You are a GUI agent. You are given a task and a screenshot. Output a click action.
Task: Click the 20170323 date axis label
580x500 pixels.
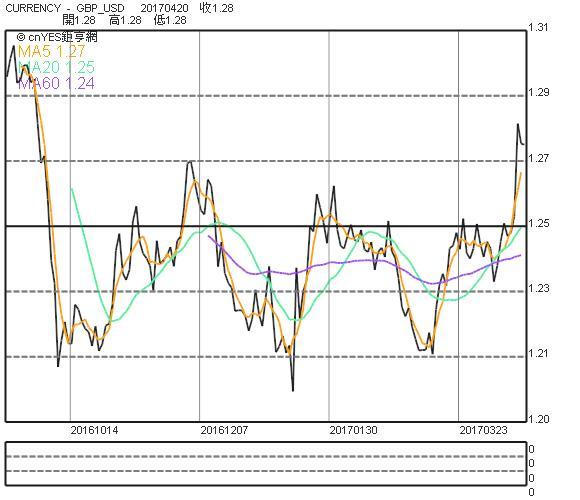(x=483, y=430)
